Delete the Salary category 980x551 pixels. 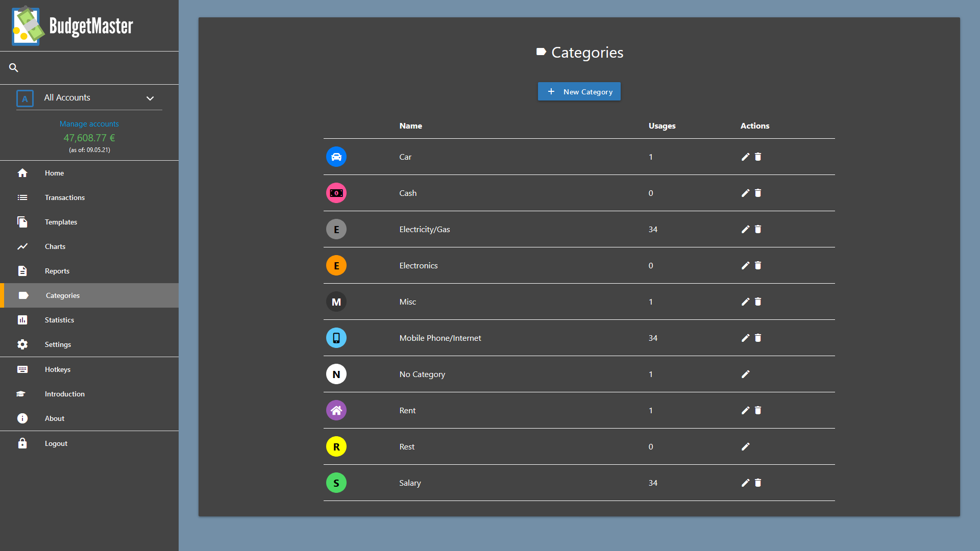[758, 483]
